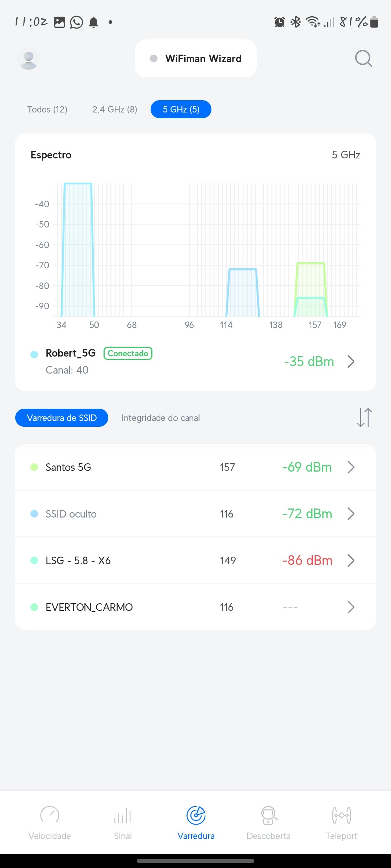The height and width of the screenshot is (868, 391).
Task: Filter networks by 5 GHz band
Action: click(181, 109)
